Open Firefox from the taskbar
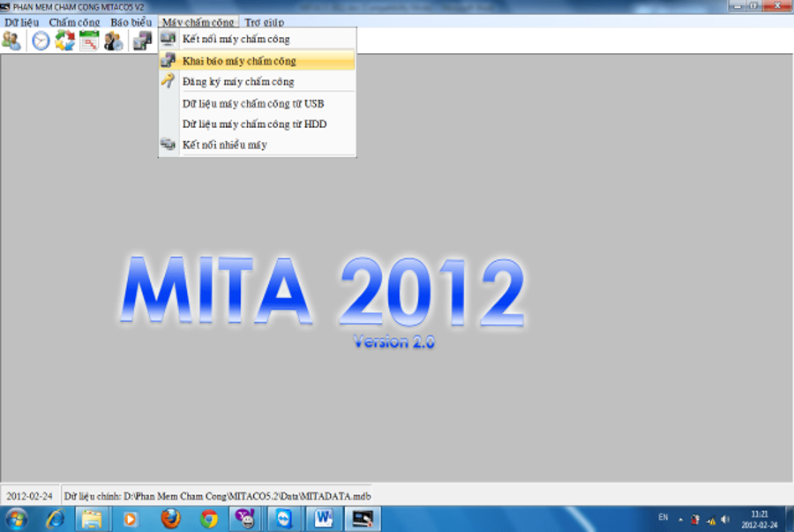794x532 pixels. 170,519
